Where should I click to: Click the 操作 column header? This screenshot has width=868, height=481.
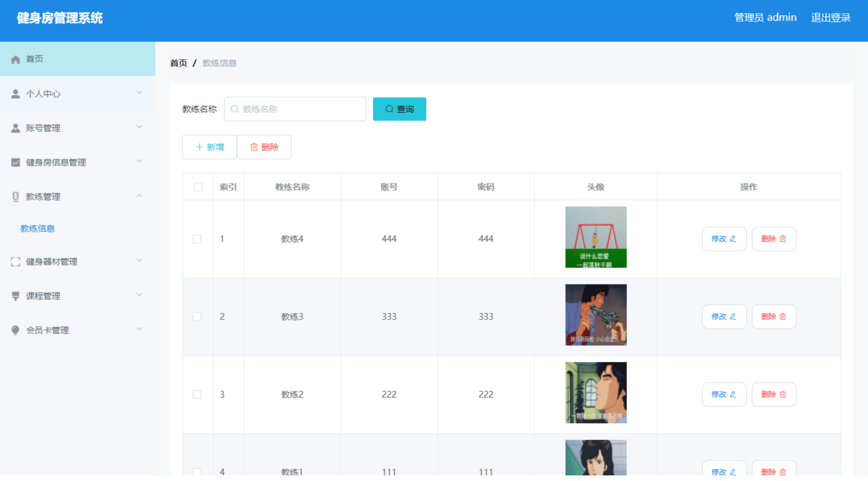[749, 187]
